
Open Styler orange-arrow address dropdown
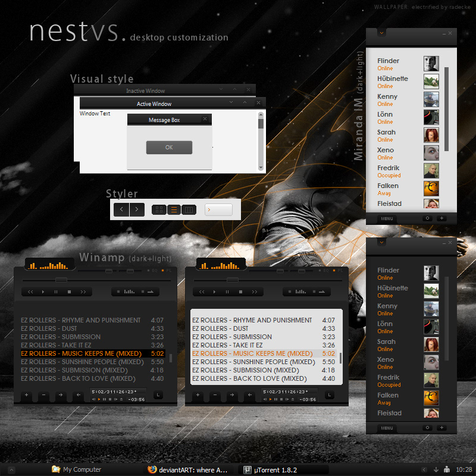pyautogui.click(x=218, y=209)
